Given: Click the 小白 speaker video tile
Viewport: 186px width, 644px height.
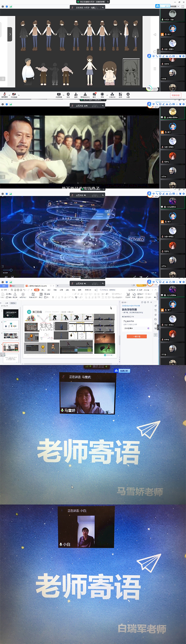Looking at the screenshot, I should point(86,527).
